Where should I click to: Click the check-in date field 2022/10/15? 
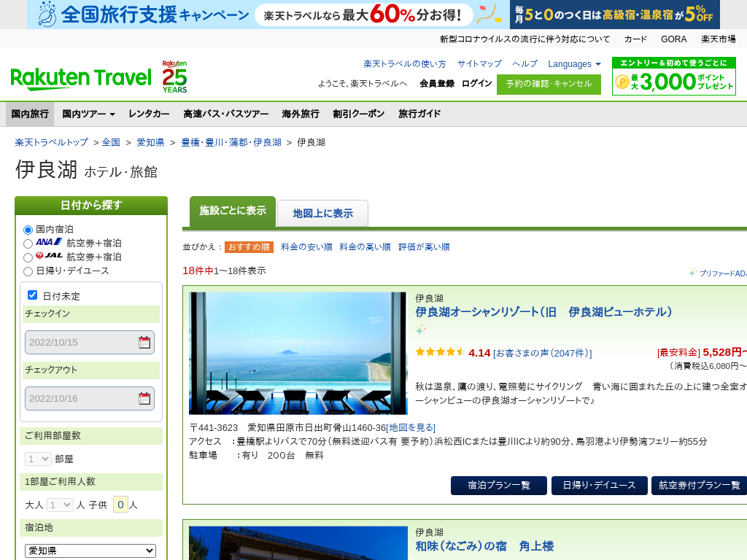pyautogui.click(x=90, y=343)
